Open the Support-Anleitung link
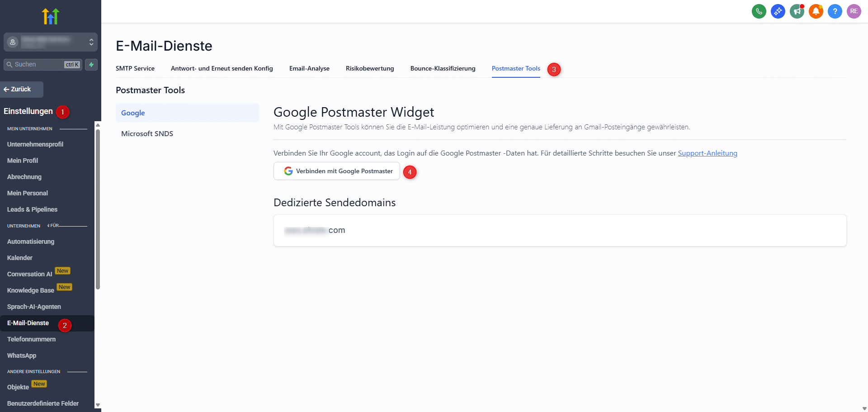This screenshot has width=868, height=412. pyautogui.click(x=708, y=153)
